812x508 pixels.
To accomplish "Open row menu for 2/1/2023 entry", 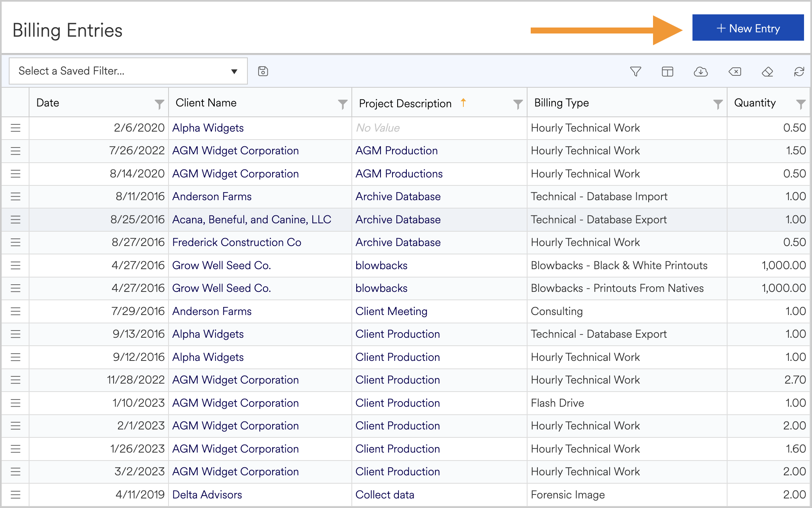I will pyautogui.click(x=16, y=426).
